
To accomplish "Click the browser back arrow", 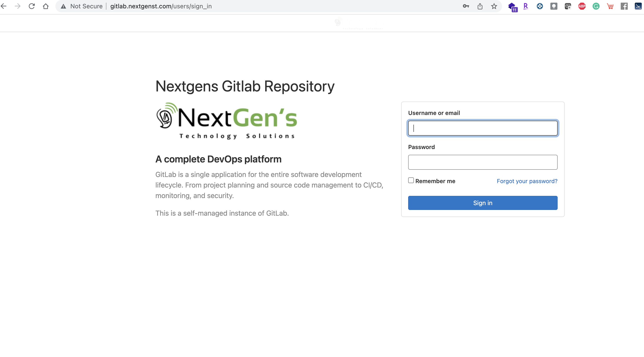I will point(4,6).
